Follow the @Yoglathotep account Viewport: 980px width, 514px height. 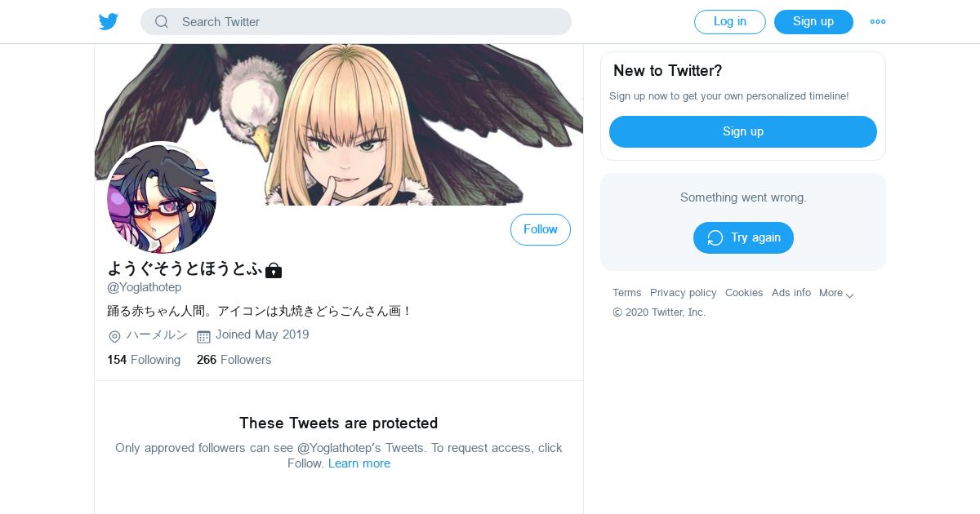coord(541,230)
